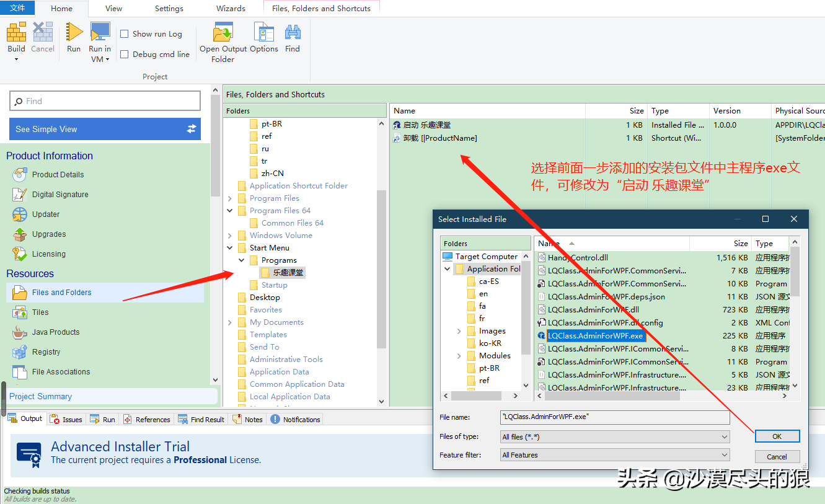Collapse Application Folder in dialog tree
Viewport: 825px width, 504px height.
[448, 269]
